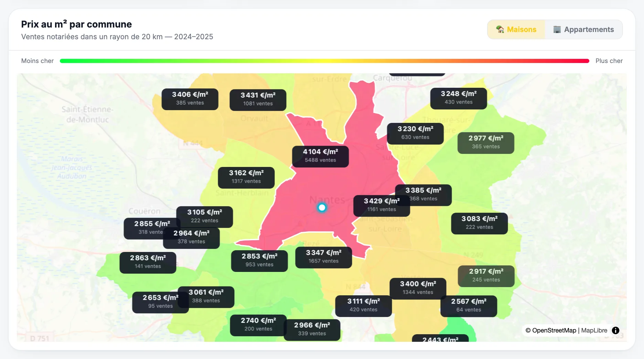Select the 3 406 €/m² 385 ventes label
Image resolution: width=644 pixels, height=359 pixels.
pyautogui.click(x=190, y=99)
